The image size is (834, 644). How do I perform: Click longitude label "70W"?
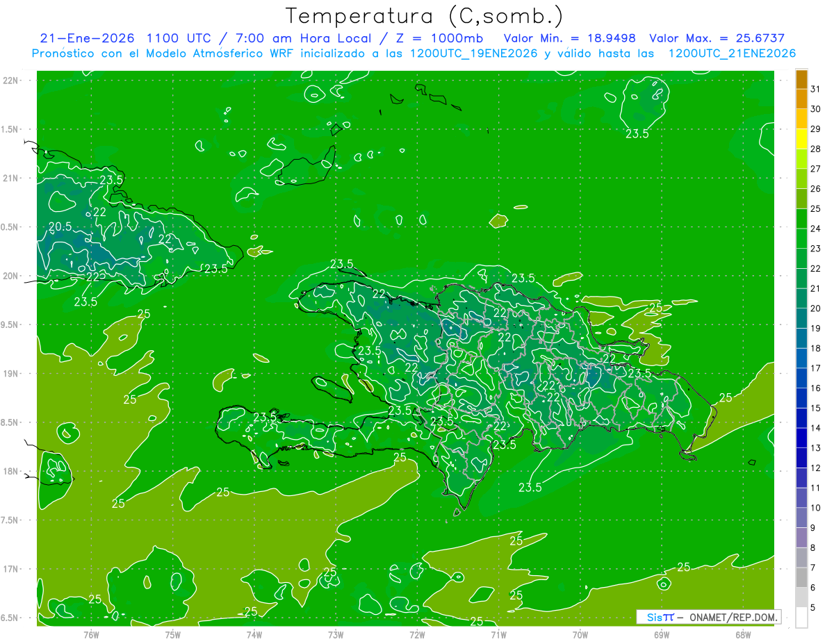[580, 634]
